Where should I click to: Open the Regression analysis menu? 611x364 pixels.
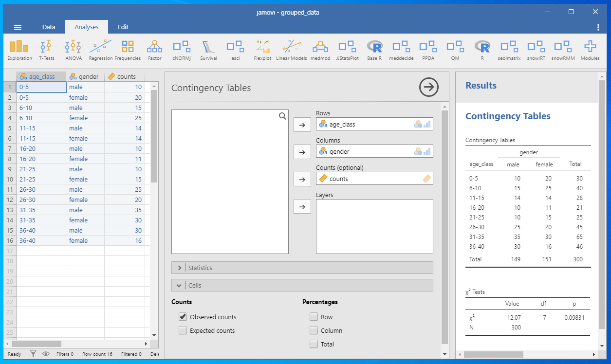pyautogui.click(x=101, y=50)
